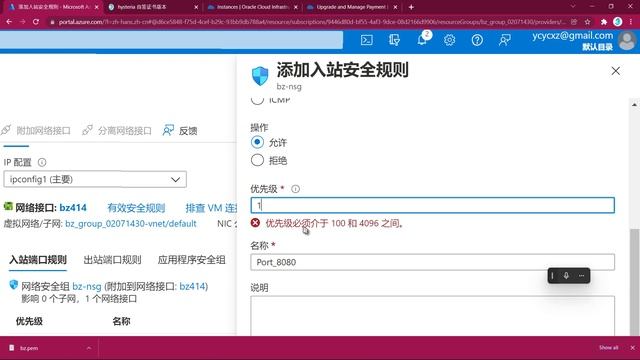This screenshot has height=360, width=640.
Task: Click Show all downloads
Action: point(608,348)
